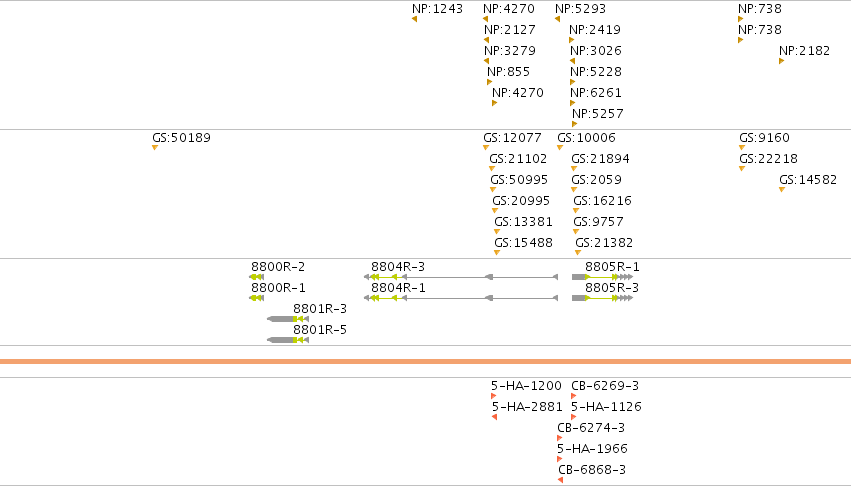Select feature GS:15488
The width and height of the screenshot is (851, 486).
(523, 243)
